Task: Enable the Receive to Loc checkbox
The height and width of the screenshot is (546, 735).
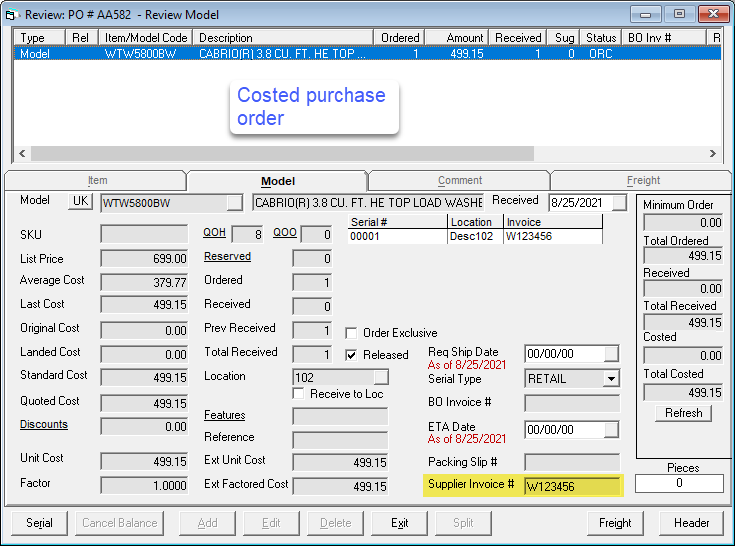Action: 298,393
